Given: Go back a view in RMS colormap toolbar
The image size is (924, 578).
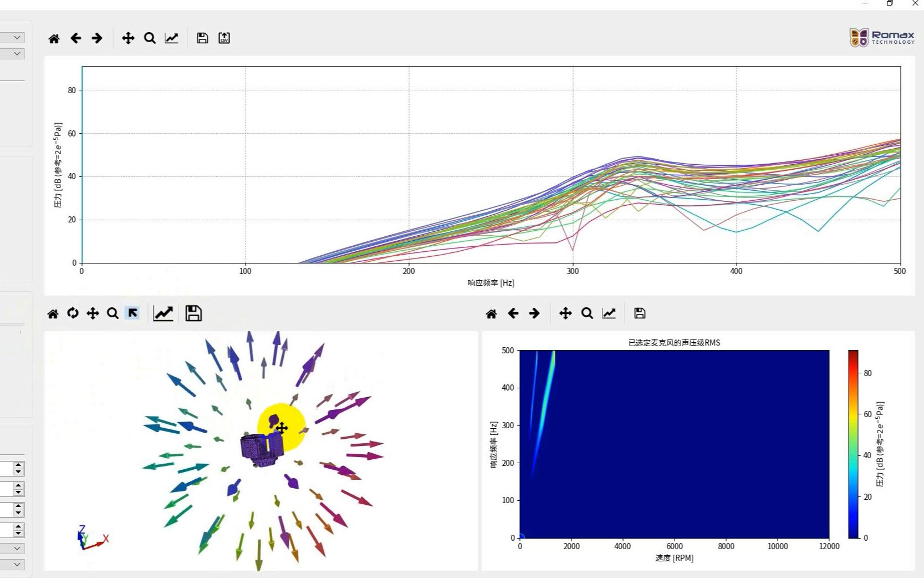Looking at the screenshot, I should (x=513, y=313).
